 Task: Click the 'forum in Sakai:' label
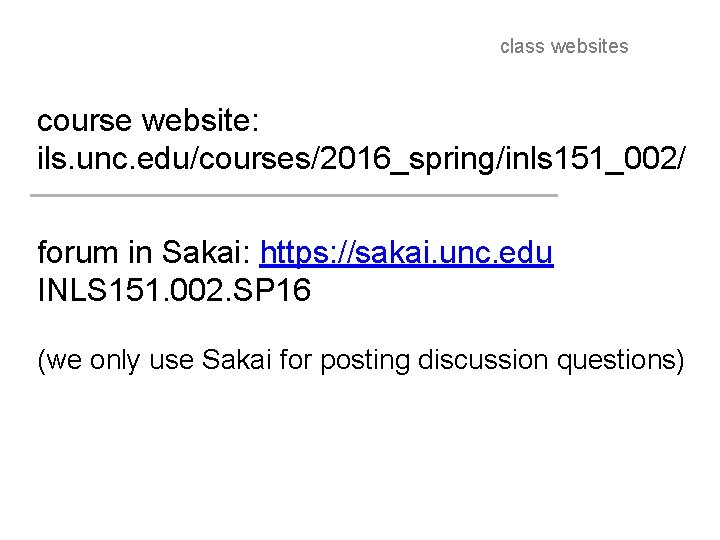point(145,253)
